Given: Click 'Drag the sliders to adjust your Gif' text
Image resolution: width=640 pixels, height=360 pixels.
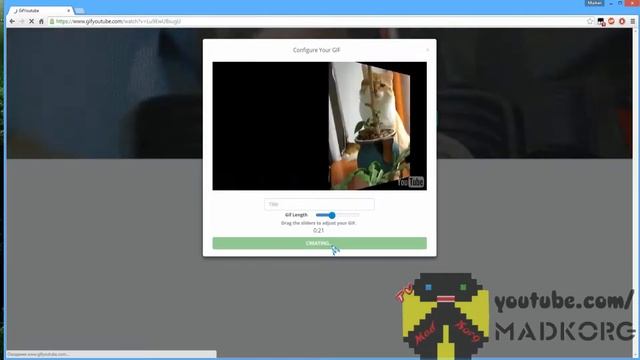Looking at the screenshot, I should click(x=318, y=223).
